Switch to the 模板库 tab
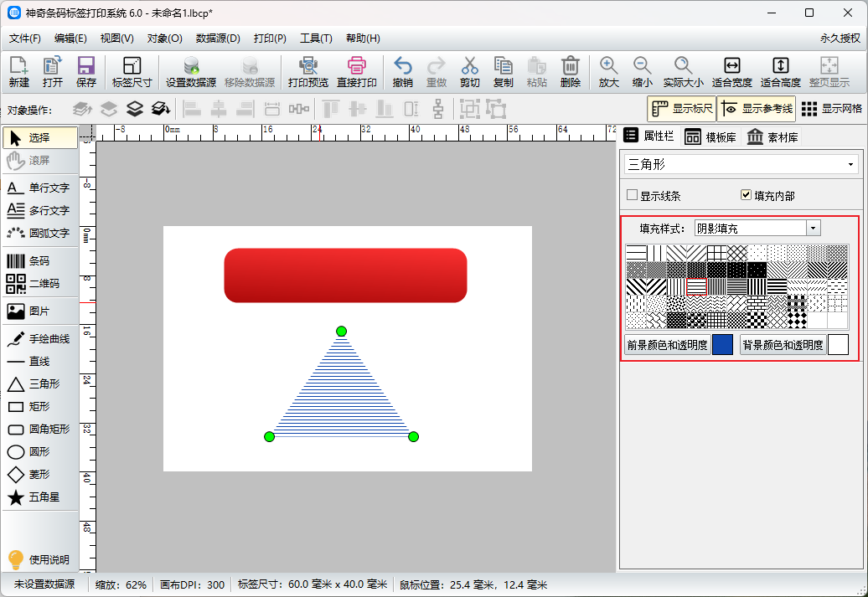 point(711,137)
